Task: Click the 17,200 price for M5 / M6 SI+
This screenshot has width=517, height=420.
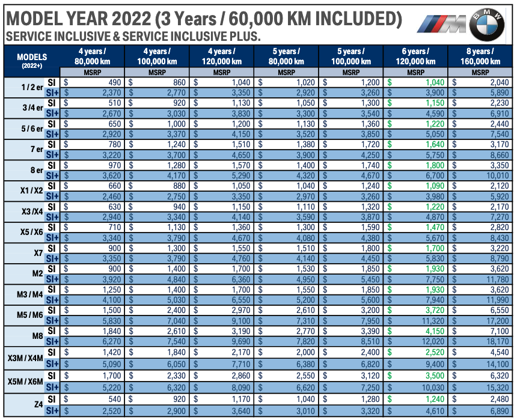Action: point(498,321)
